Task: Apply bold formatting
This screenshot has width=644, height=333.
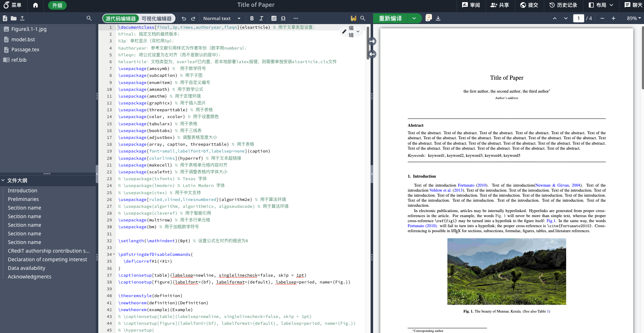Action: 252,18
